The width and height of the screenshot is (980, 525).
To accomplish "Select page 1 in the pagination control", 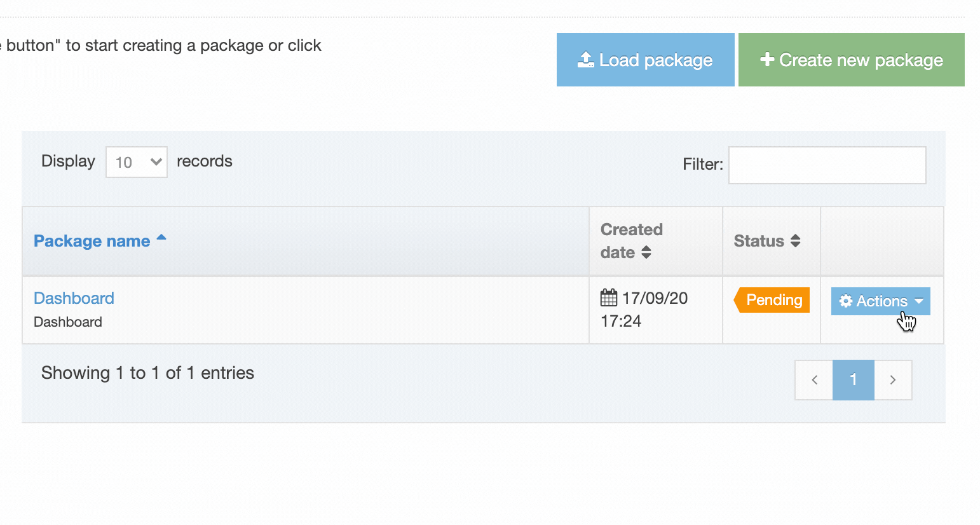I will click(x=854, y=379).
